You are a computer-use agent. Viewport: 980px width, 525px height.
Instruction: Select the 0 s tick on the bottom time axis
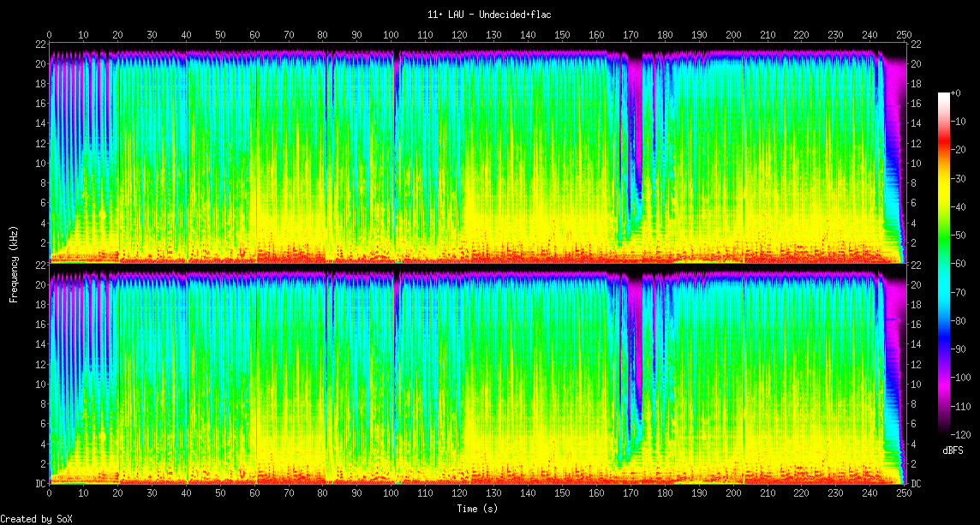point(50,494)
